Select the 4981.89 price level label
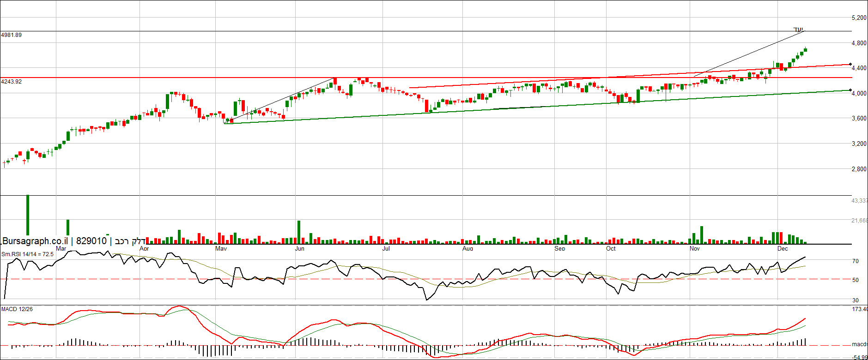Image resolution: width=868 pixels, height=360 pixels. [12, 35]
